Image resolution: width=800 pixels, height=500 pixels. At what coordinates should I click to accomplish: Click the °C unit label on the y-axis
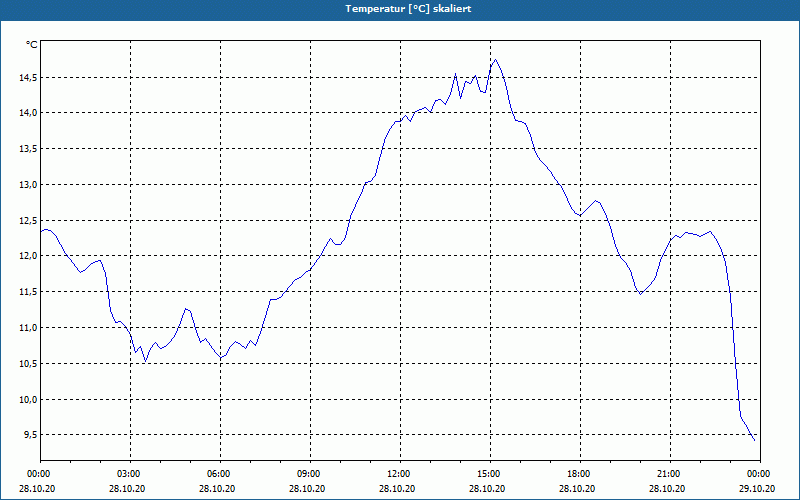pyautogui.click(x=32, y=45)
